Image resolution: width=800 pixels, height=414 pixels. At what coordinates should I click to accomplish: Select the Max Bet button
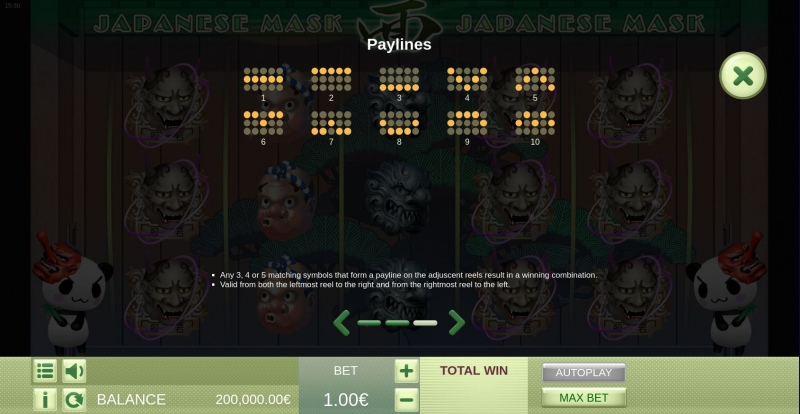pyautogui.click(x=584, y=398)
